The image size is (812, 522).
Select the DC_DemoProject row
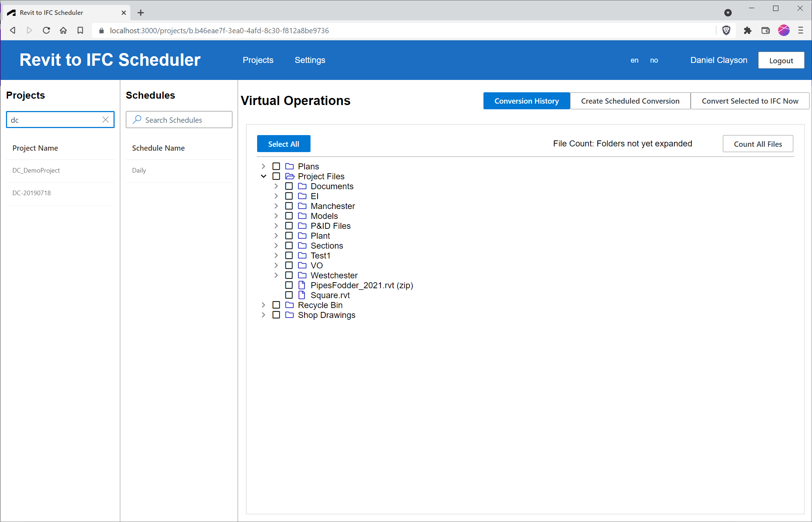point(36,170)
